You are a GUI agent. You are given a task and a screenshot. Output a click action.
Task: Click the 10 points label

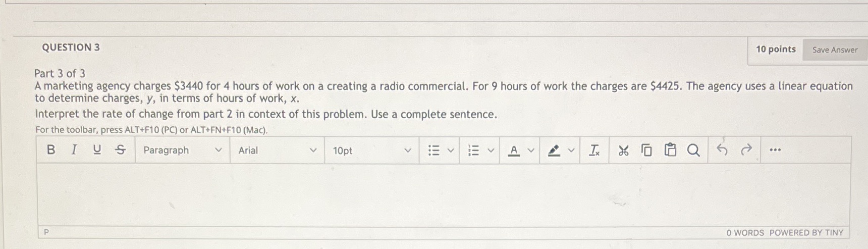(x=776, y=49)
